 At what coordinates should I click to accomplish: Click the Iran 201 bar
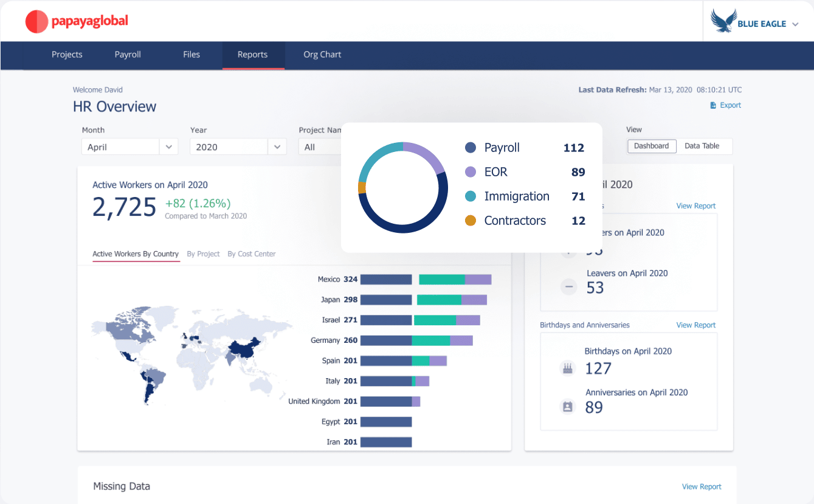[386, 442]
